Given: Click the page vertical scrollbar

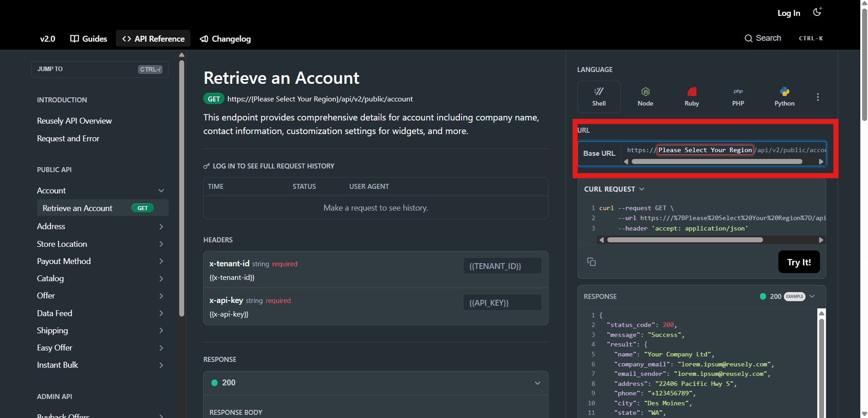Looking at the screenshot, I should pos(864,65).
